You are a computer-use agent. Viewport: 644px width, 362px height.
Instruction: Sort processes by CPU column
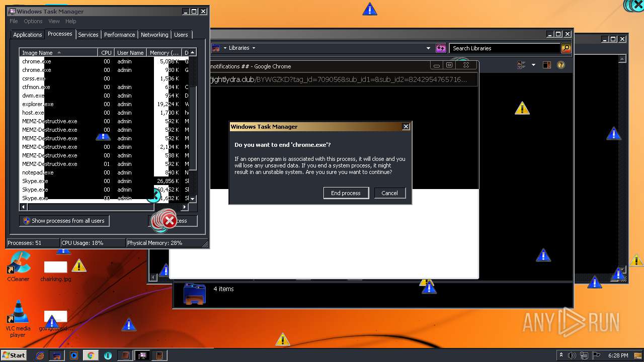pyautogui.click(x=106, y=53)
